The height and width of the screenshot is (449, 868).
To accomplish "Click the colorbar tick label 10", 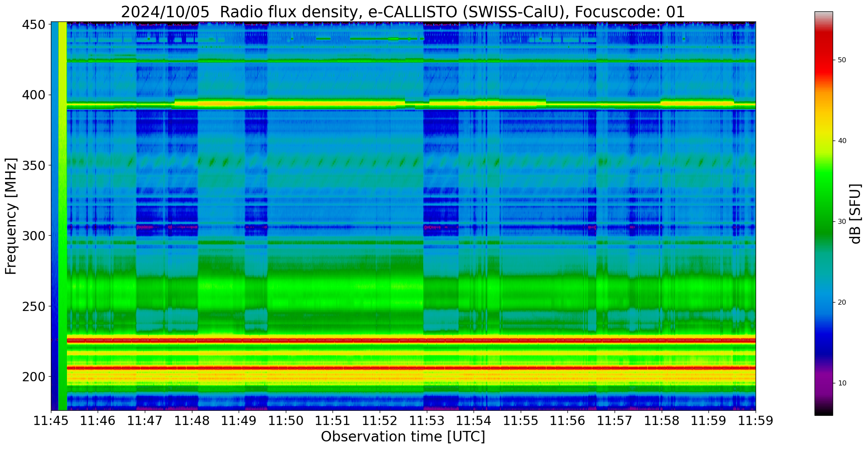I will coord(842,383).
